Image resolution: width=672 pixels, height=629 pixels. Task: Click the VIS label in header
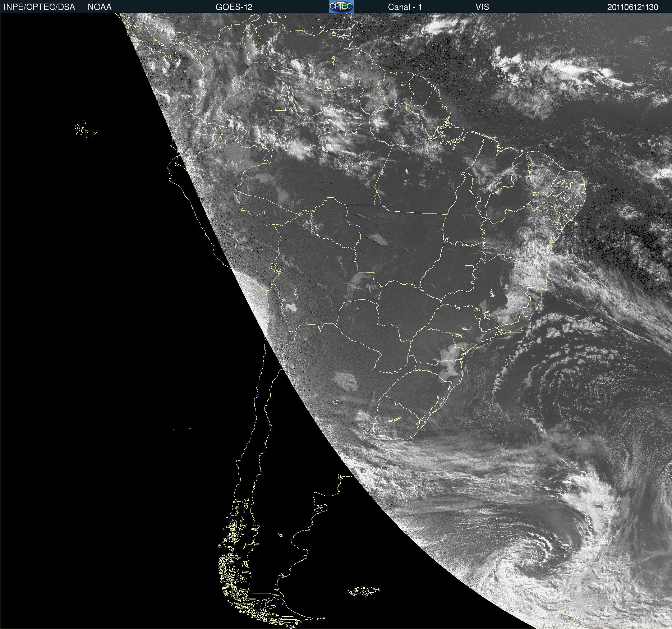click(x=482, y=7)
